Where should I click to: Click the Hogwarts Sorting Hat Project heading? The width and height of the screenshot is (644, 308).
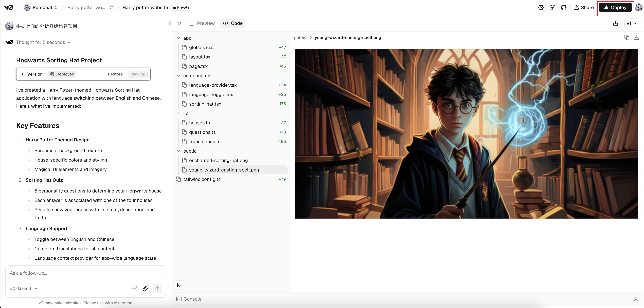click(x=59, y=60)
